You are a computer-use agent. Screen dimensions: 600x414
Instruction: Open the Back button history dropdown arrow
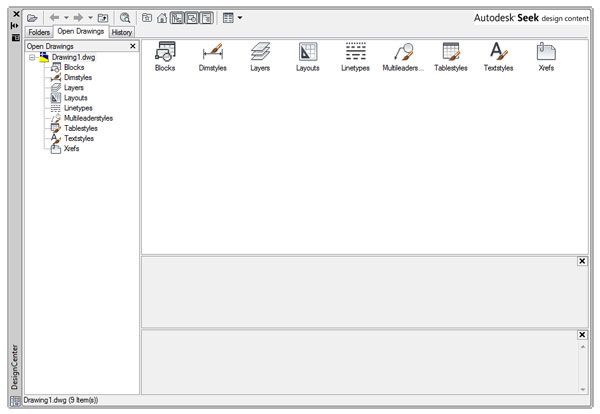click(x=66, y=18)
